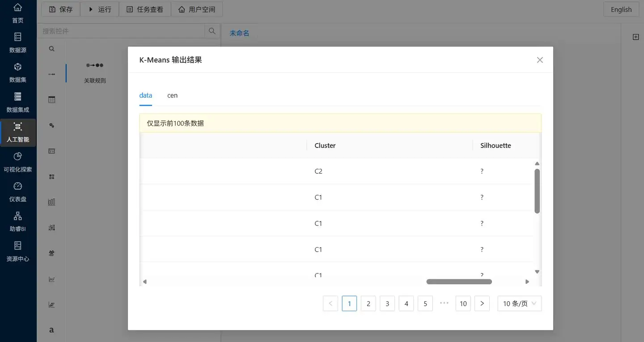The image size is (644, 342).
Task: Click the search magnifier next to 搜索控件
Action: pos(211,31)
